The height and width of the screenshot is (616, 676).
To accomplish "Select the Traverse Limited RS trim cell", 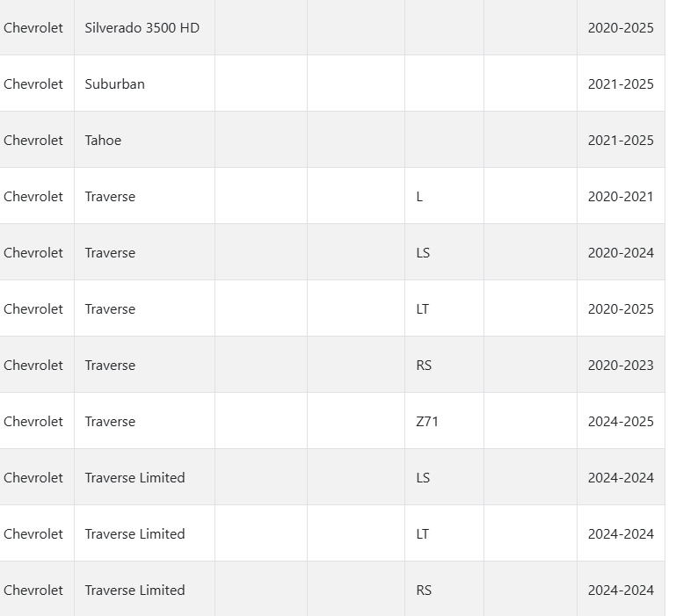I will point(424,591).
